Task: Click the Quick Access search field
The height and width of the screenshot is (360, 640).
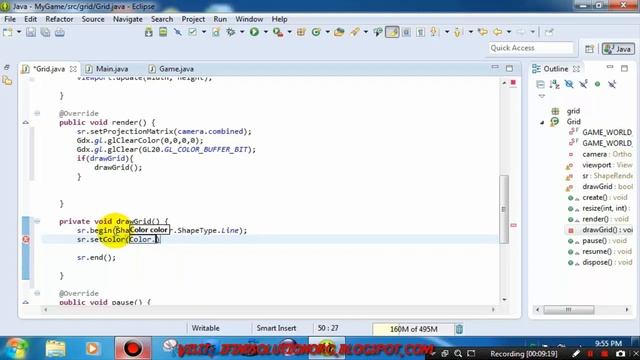Action: [x=531, y=48]
